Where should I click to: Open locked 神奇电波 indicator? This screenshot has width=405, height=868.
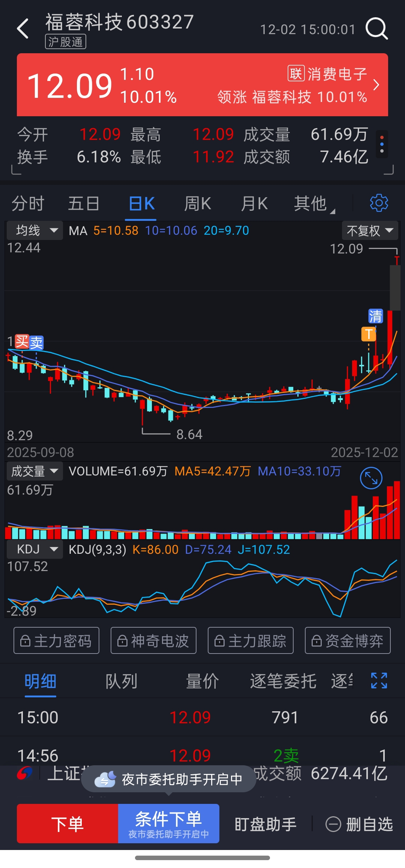coord(153,640)
